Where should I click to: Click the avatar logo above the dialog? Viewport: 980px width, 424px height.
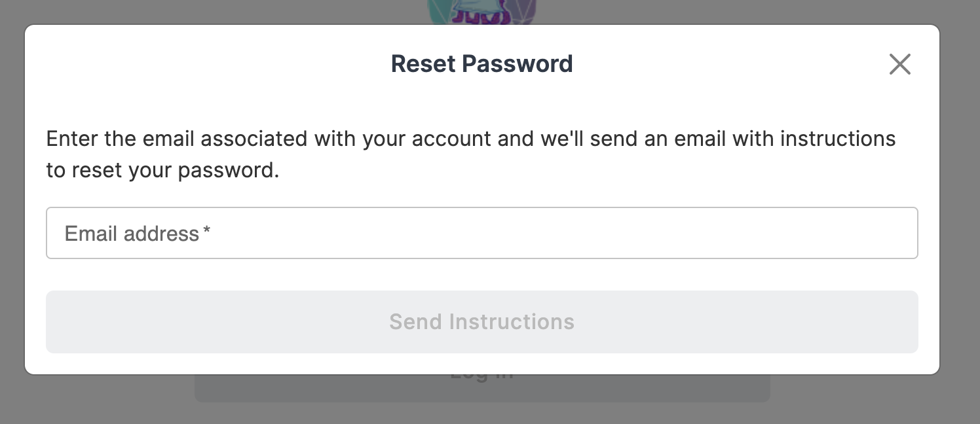tap(481, 12)
